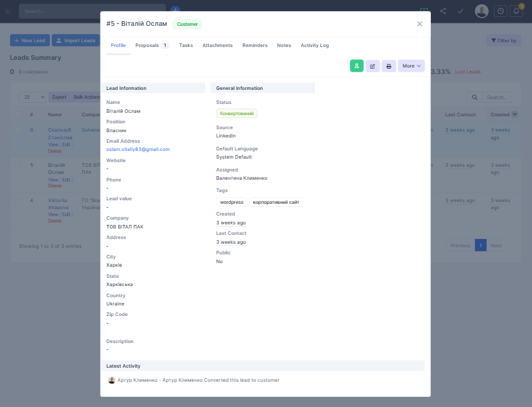Click the oslam.vitaliy83@gmail.com email link
532x407 pixels.
[138, 149]
